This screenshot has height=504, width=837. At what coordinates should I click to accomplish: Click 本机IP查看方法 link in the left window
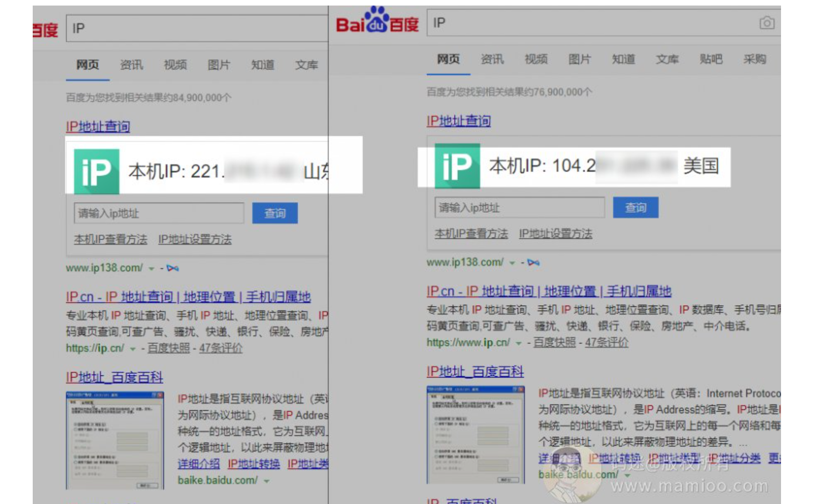[x=111, y=239]
